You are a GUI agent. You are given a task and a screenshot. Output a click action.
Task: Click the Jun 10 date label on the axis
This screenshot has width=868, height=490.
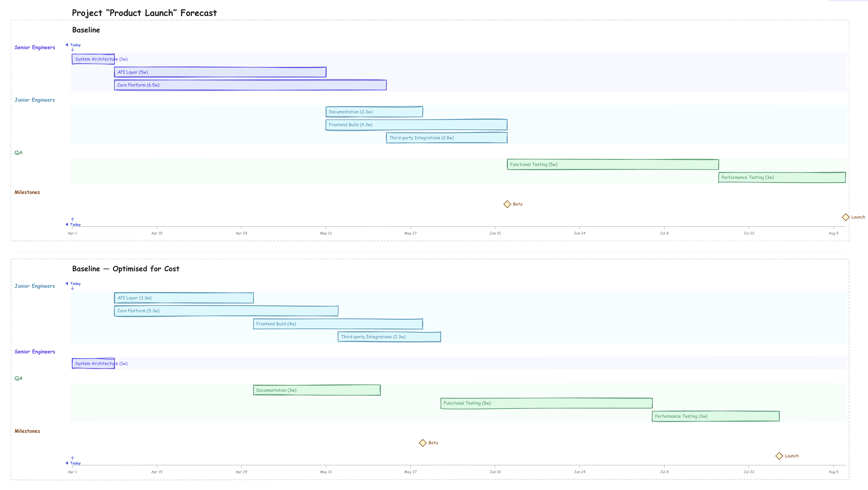click(x=495, y=233)
